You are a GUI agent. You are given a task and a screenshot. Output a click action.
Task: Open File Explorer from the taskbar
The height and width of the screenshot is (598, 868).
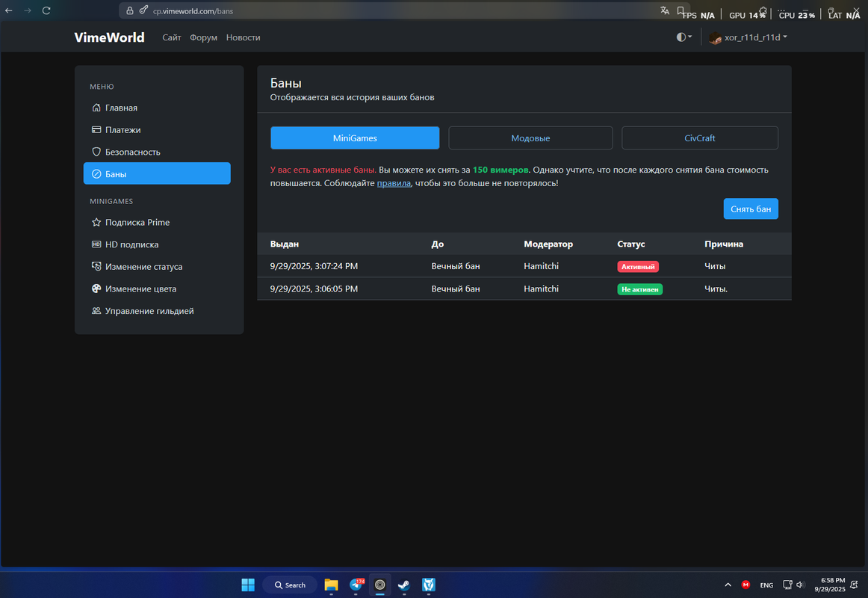click(331, 585)
